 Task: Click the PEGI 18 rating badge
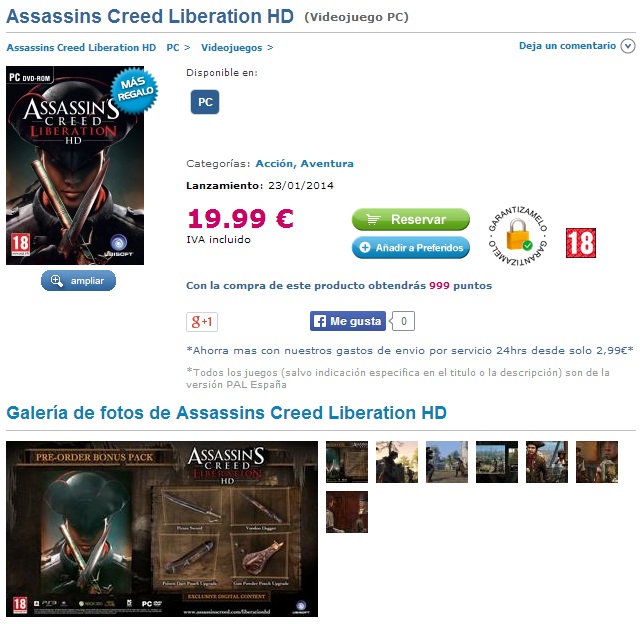581,243
